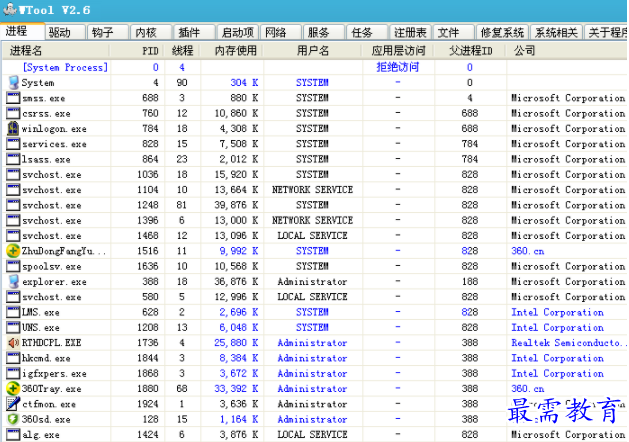
Task: Click 304 K memory of System
Action: 244,83
